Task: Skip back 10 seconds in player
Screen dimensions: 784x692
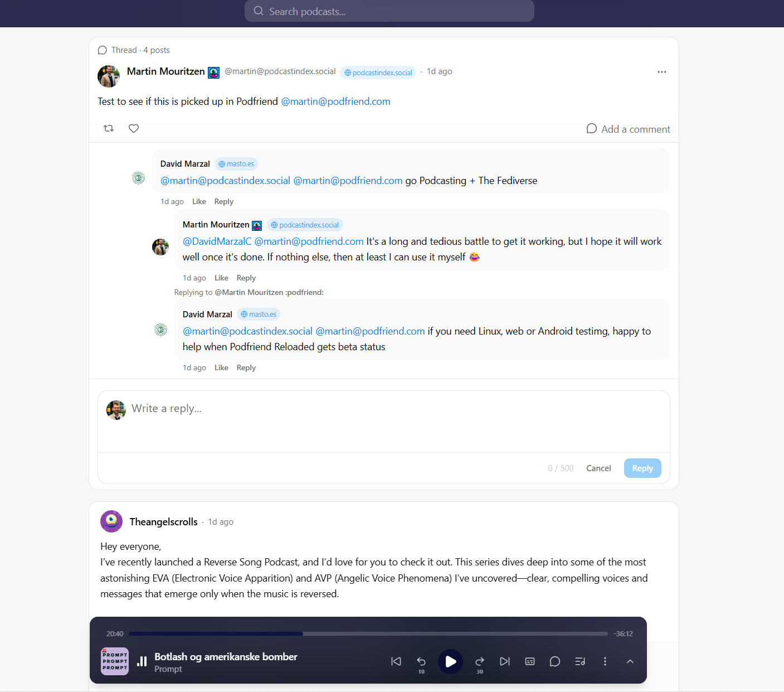Action: click(x=421, y=662)
